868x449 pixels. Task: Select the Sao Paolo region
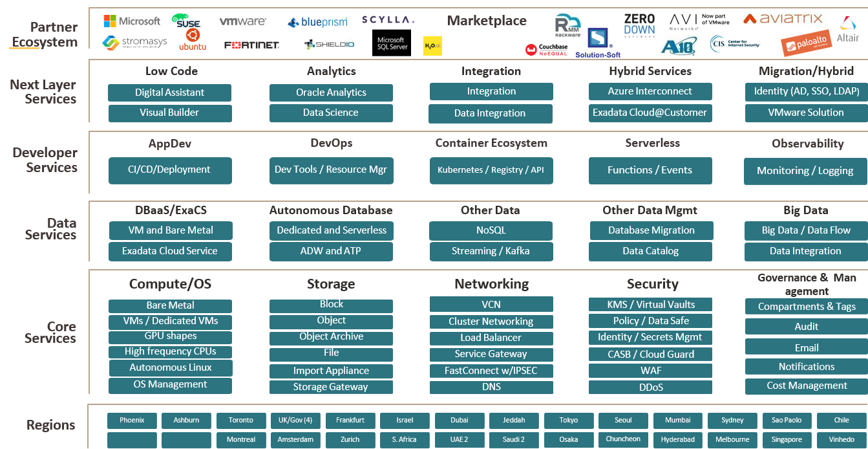click(x=787, y=421)
